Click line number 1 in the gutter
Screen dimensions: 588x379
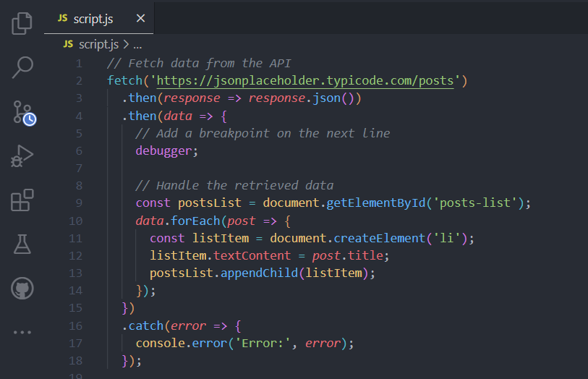coord(79,64)
